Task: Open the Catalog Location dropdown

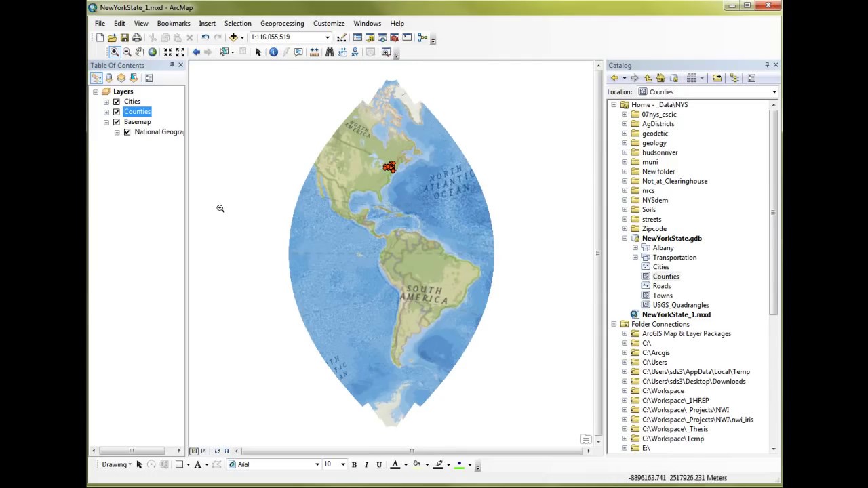Action: pyautogui.click(x=774, y=92)
